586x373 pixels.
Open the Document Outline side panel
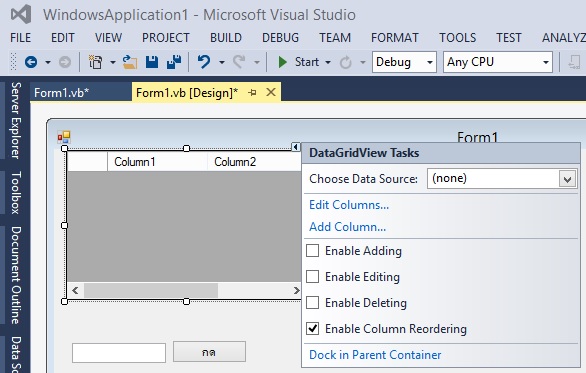[x=15, y=275]
